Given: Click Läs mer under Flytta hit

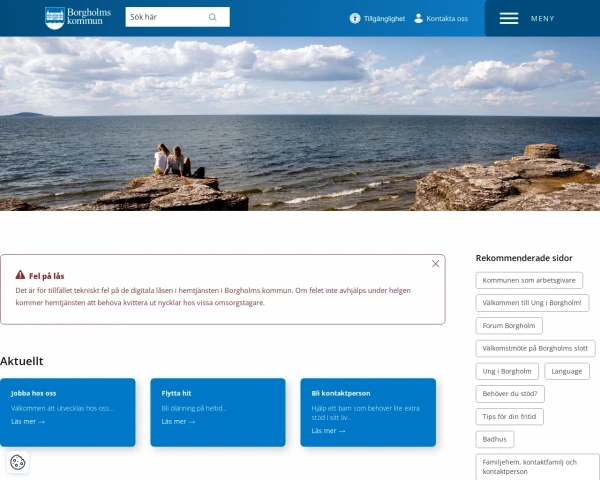Looking at the screenshot, I should pyautogui.click(x=178, y=421).
